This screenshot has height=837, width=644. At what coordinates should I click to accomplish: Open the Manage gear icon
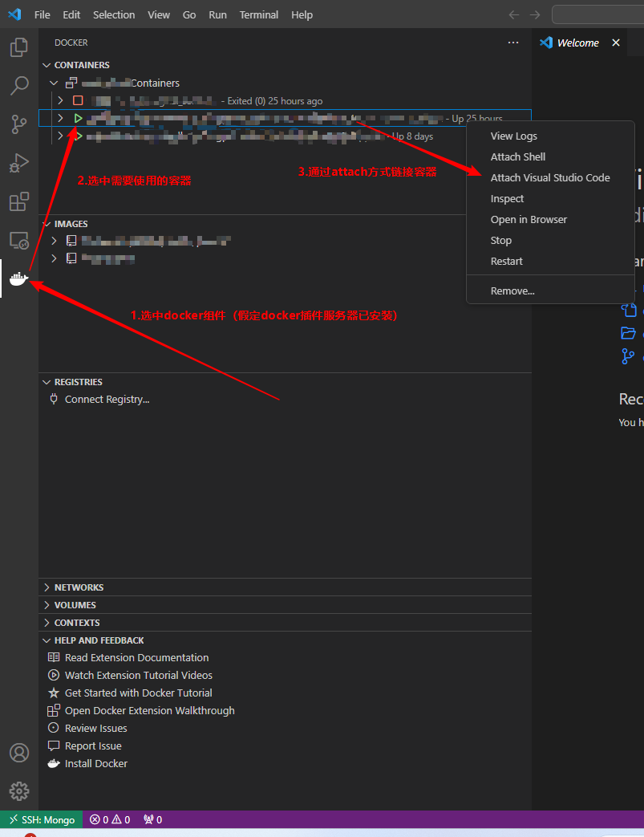(19, 791)
